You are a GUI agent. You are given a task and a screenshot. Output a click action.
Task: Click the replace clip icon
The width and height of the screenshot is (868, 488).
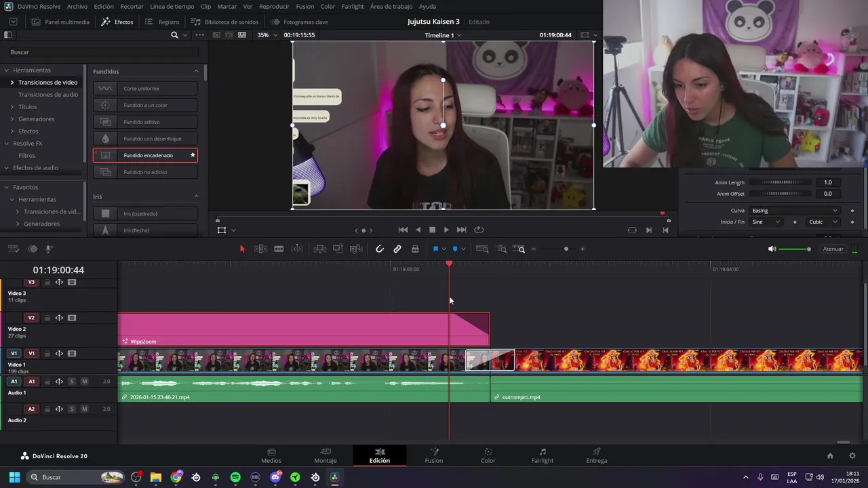355,249
